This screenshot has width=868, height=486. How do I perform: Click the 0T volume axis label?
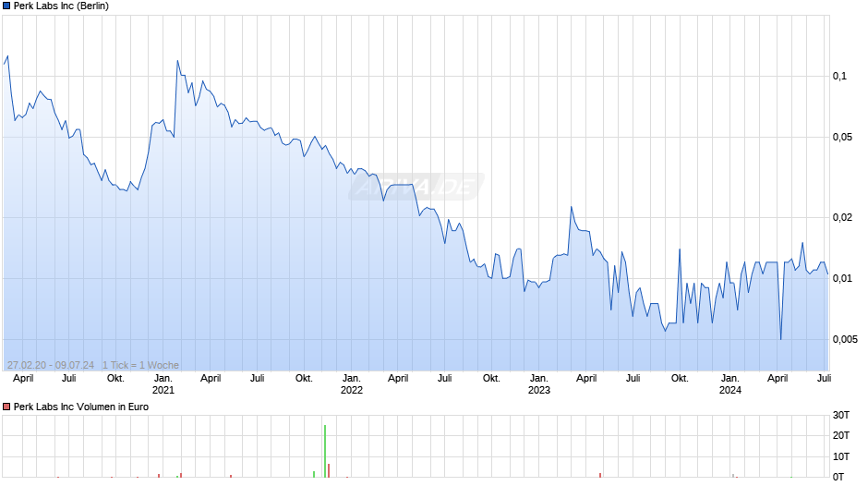tap(838, 477)
